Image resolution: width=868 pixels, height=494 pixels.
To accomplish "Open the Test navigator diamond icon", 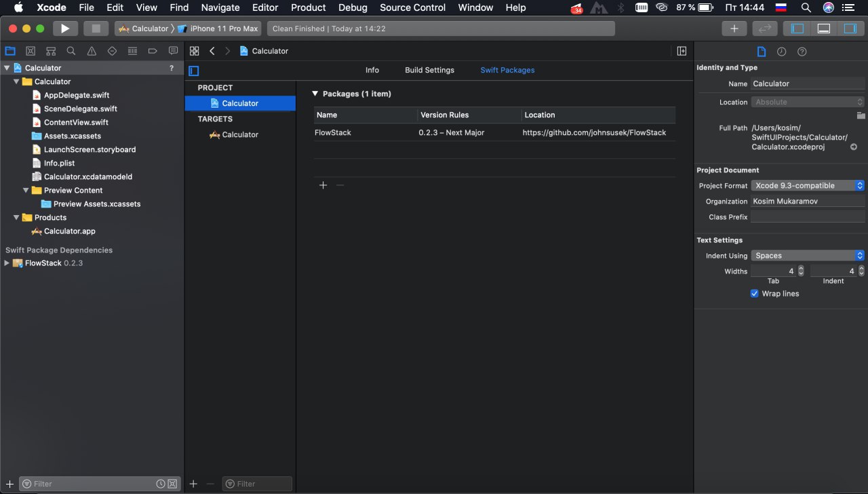I will click(112, 51).
